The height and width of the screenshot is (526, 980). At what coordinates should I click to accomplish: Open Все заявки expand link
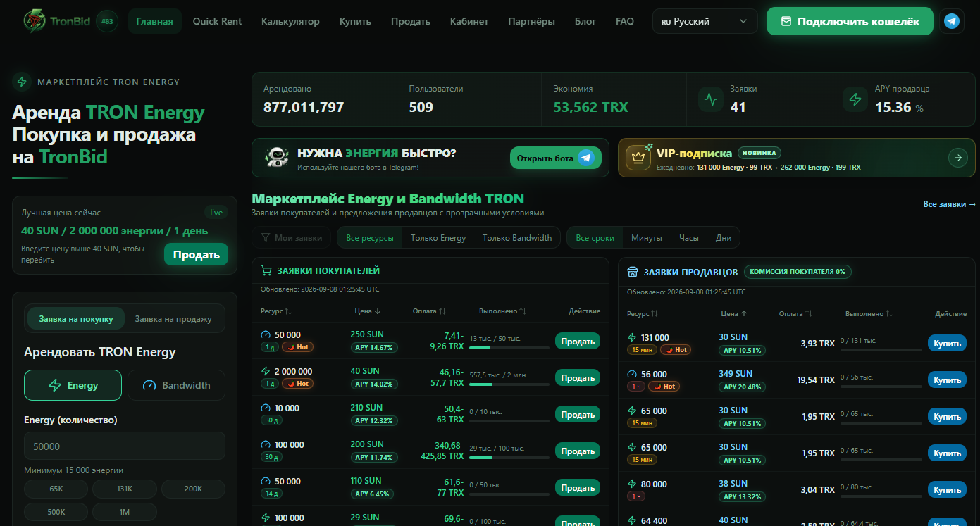pos(948,203)
